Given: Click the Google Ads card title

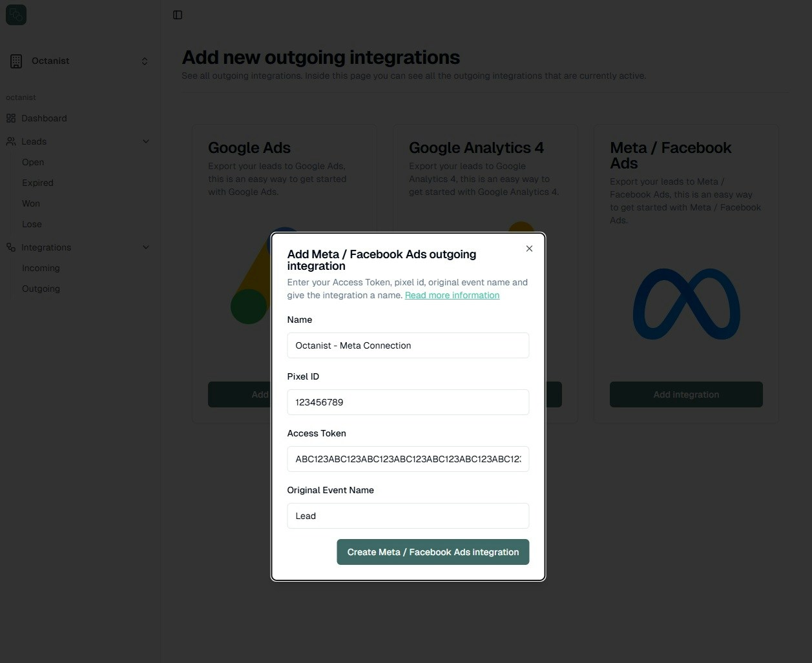Looking at the screenshot, I should pos(249,148).
